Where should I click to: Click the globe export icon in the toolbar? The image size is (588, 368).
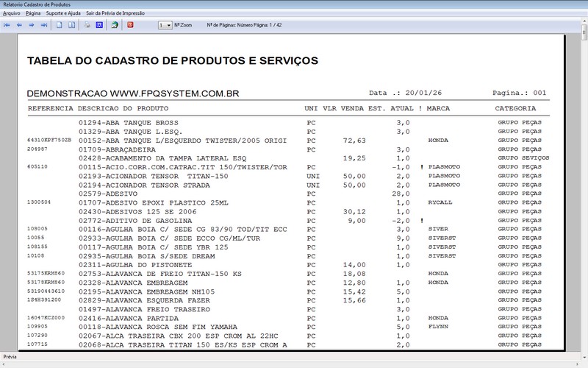coord(114,25)
